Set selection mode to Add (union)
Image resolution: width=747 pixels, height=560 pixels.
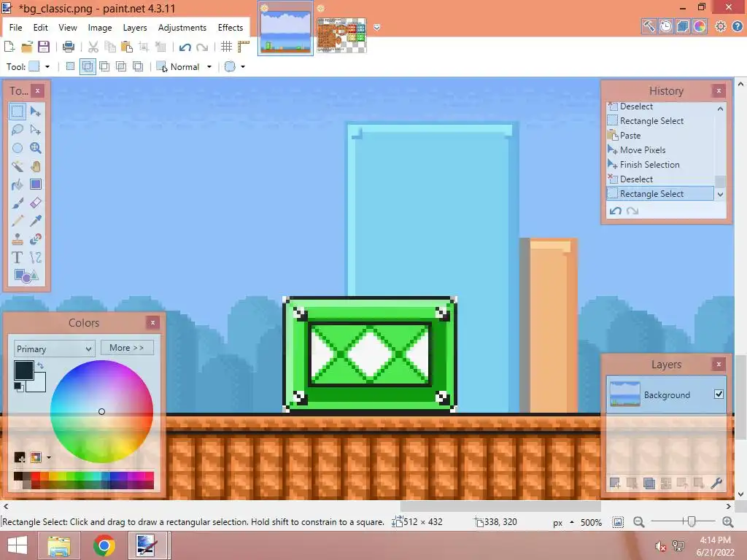[x=88, y=66]
